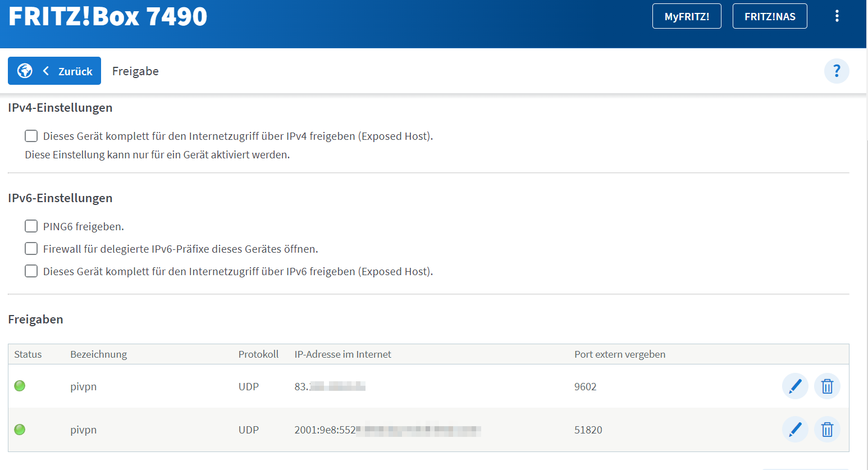Viewport: 868px width, 470px height.
Task: Click the 83. IPv4 address cell
Action: point(330,386)
